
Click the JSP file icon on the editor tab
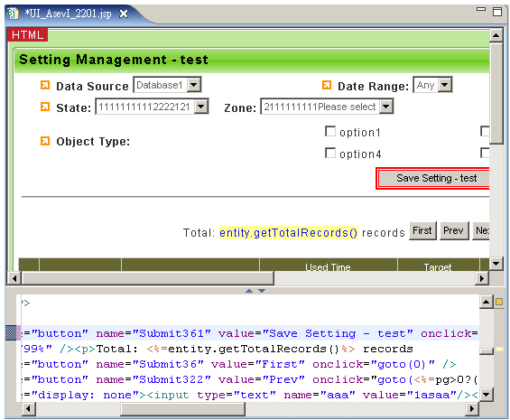point(14,14)
